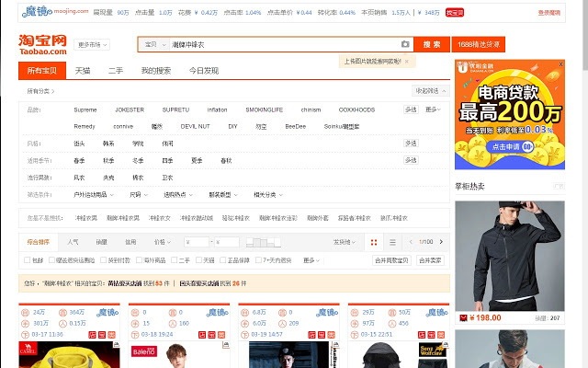Click 魔镜 logo in the 03-19 14:57 card

327,313
